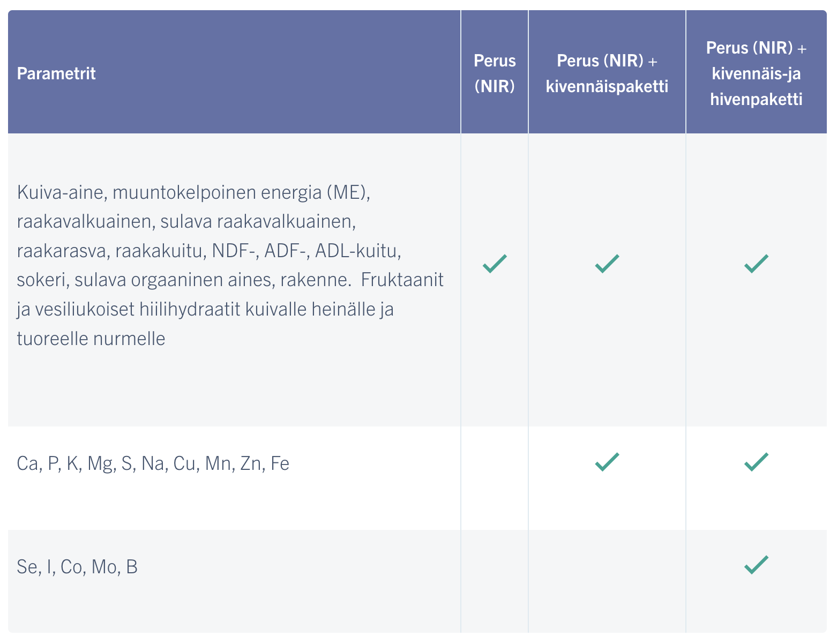
Task: Click the hivenpaketti checkmark in the Ca, P, K row
Action: (x=756, y=462)
